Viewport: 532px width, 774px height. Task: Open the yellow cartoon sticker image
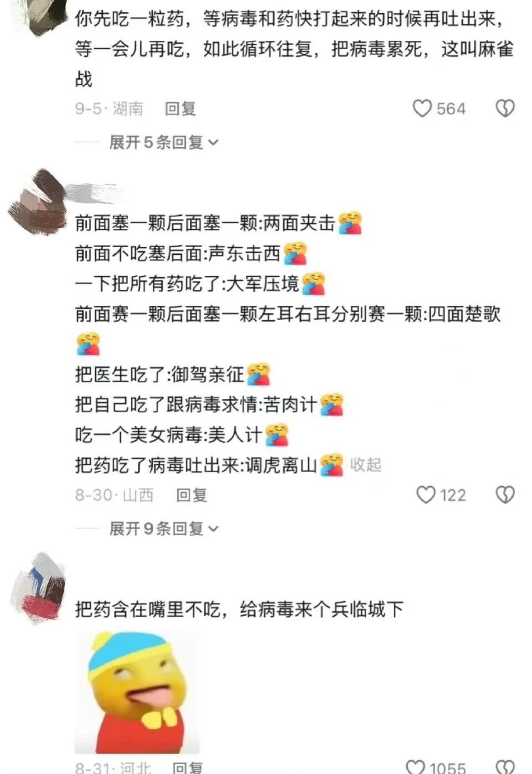point(137,692)
